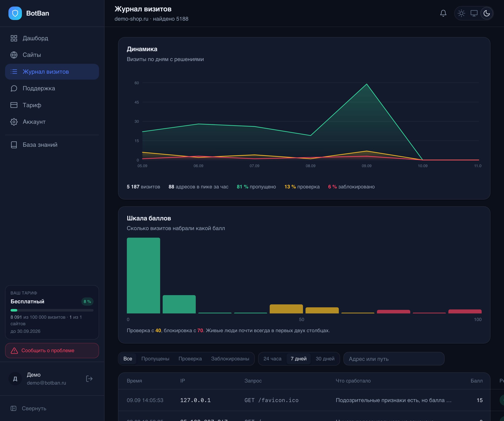Click the Аккаунт gear icon
Screen dimensions: 504x421
click(14, 122)
